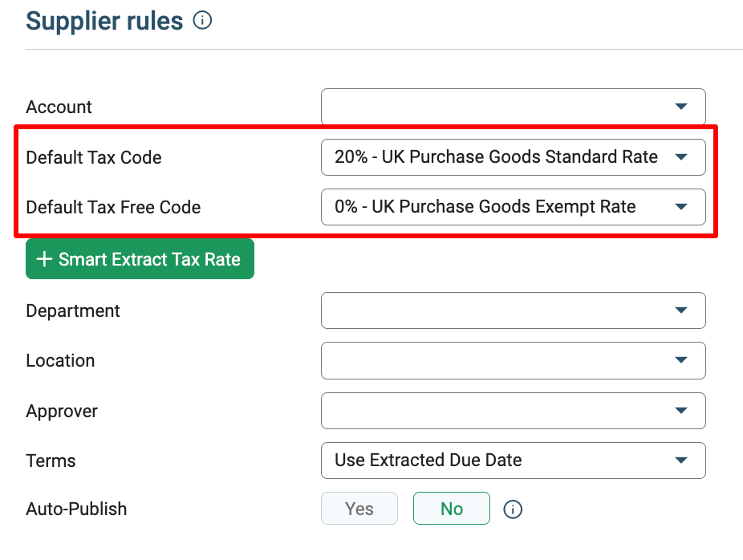Set Auto-Publish to No
This screenshot has width=743, height=560.
pos(452,509)
